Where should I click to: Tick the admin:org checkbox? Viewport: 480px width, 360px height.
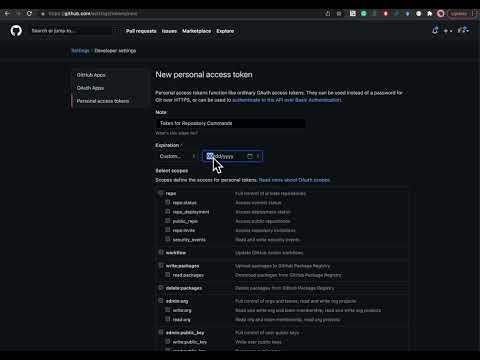point(161,301)
